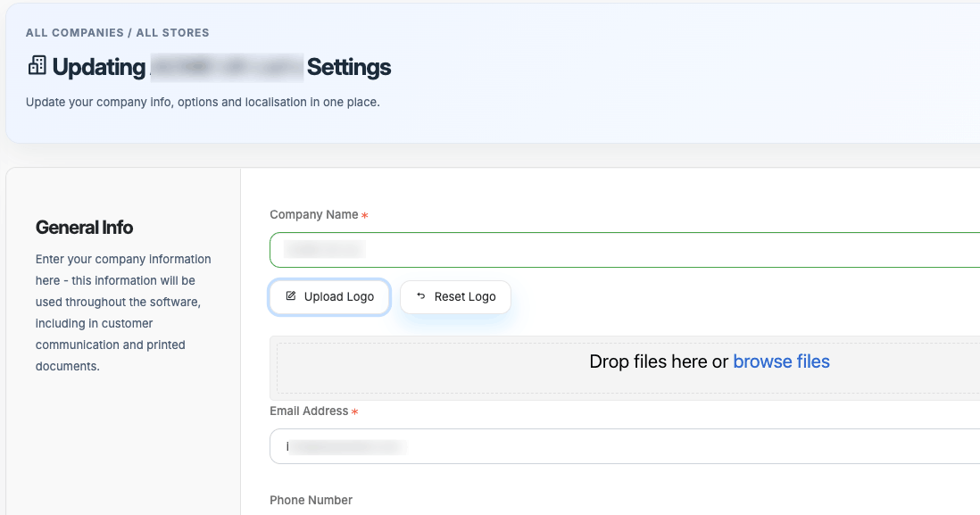Open the browse files link
980x515 pixels.
781,361
